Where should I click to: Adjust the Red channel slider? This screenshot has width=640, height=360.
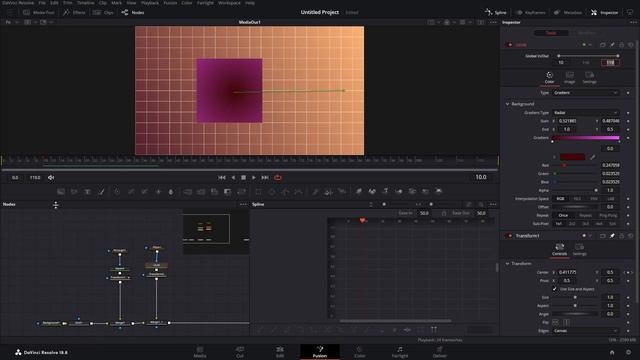[576, 165]
